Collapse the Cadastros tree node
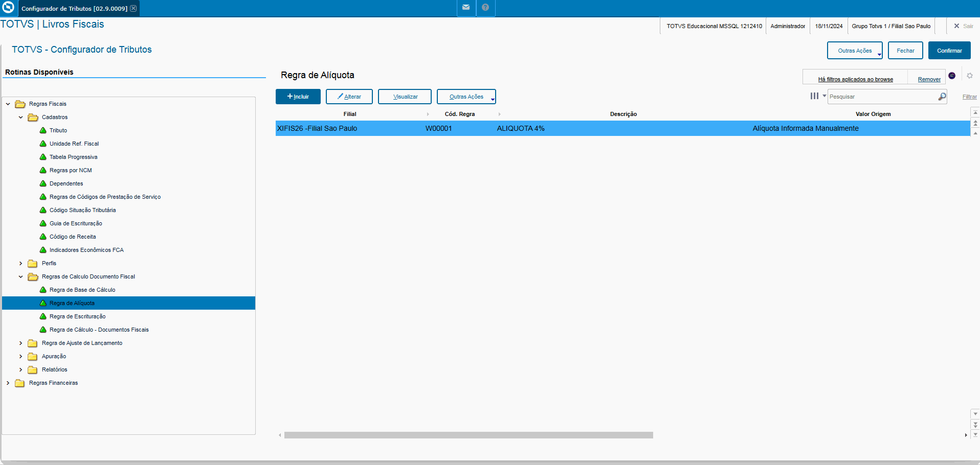This screenshot has height=465, width=980. 21,117
